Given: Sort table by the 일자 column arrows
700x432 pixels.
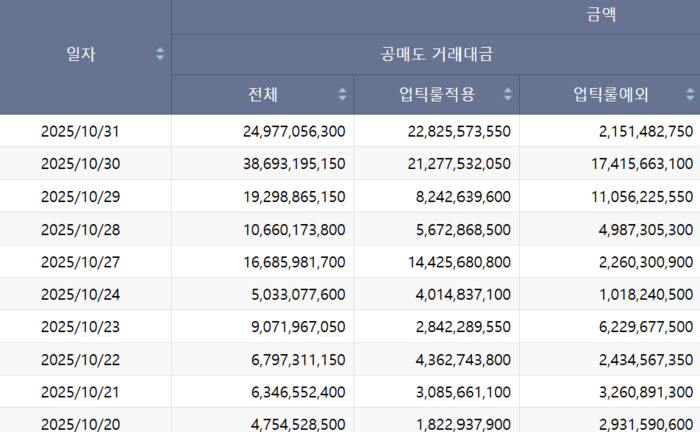Looking at the screenshot, I should (160, 54).
